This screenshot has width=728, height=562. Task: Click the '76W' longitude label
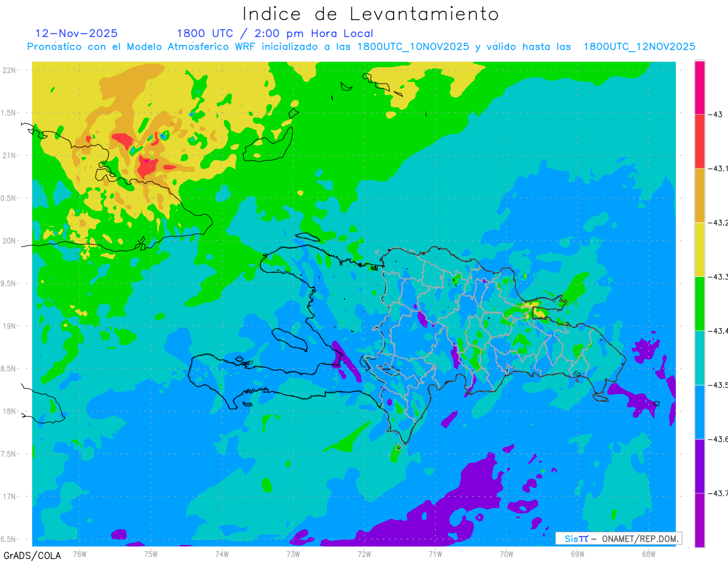click(79, 554)
